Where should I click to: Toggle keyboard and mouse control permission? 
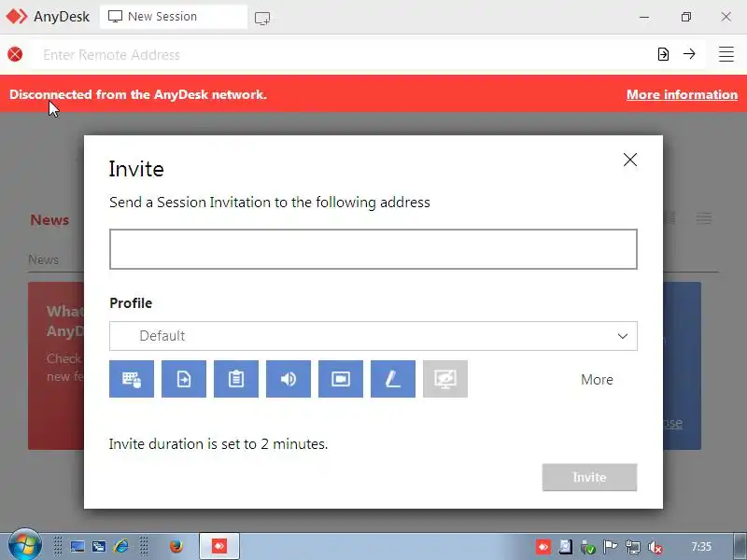pos(132,379)
